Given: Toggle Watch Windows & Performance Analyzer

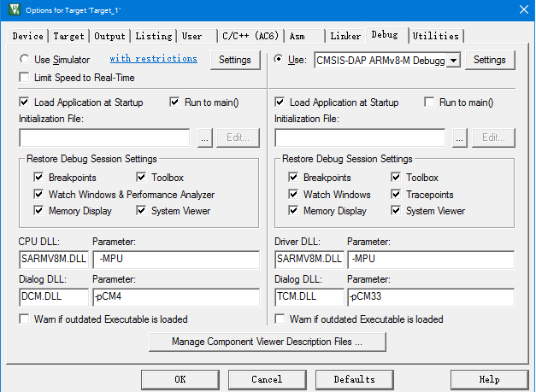Looking at the screenshot, I should click(x=38, y=195).
